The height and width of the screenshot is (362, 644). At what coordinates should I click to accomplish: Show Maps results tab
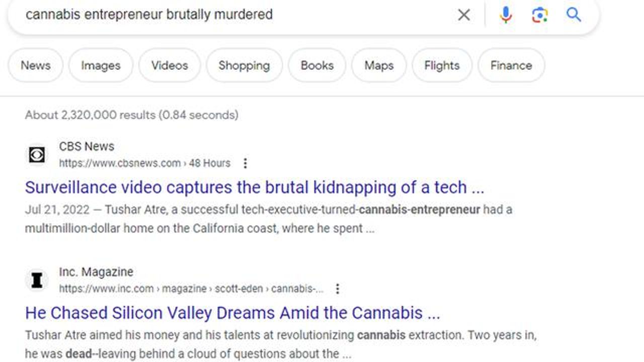pos(379,65)
